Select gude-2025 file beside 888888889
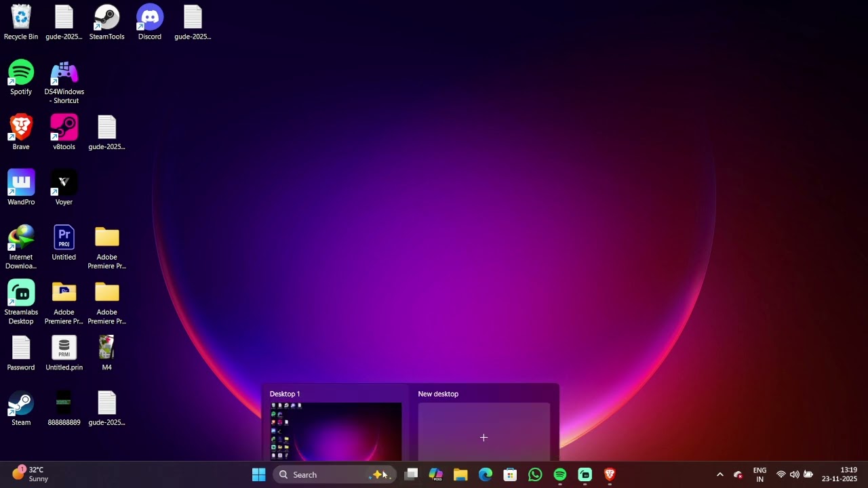The image size is (868, 488). pyautogui.click(x=106, y=409)
